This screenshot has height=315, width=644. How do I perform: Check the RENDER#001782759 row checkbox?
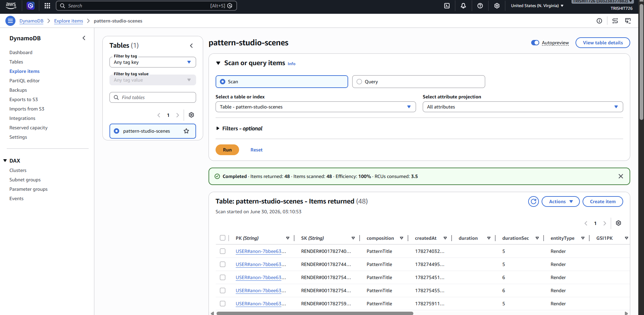[223, 304]
